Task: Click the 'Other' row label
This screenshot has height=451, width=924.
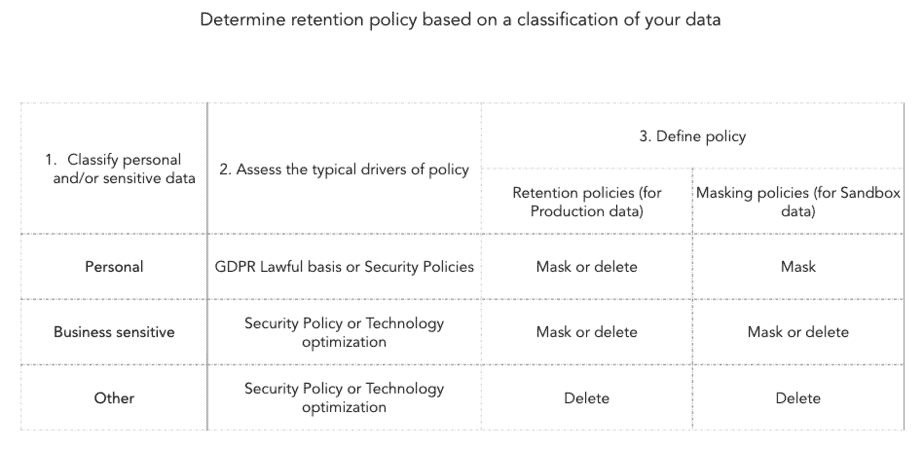Action: (x=114, y=398)
